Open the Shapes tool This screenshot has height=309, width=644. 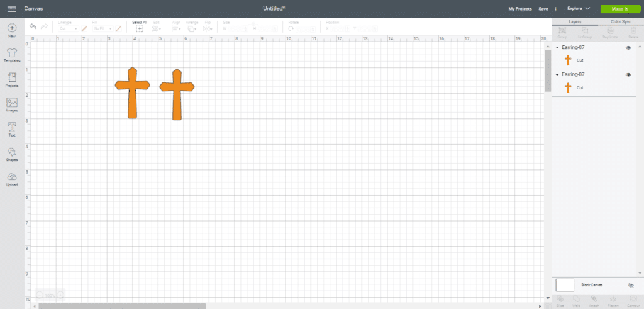pos(12,152)
